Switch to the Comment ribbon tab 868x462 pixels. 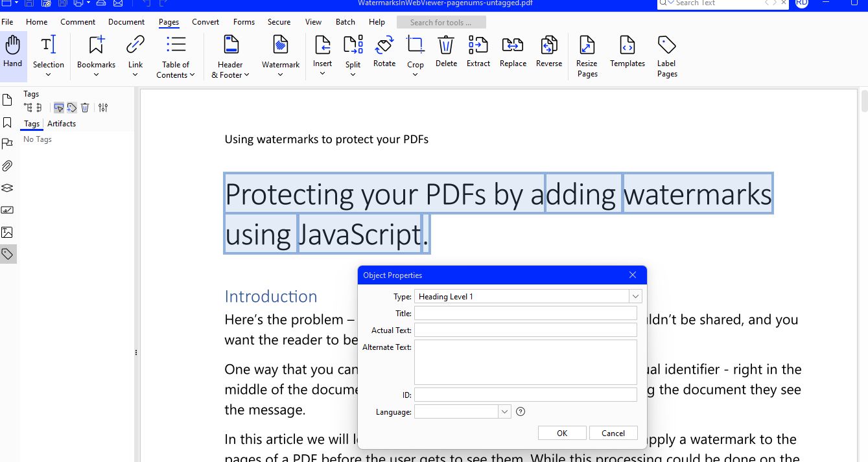pos(78,22)
